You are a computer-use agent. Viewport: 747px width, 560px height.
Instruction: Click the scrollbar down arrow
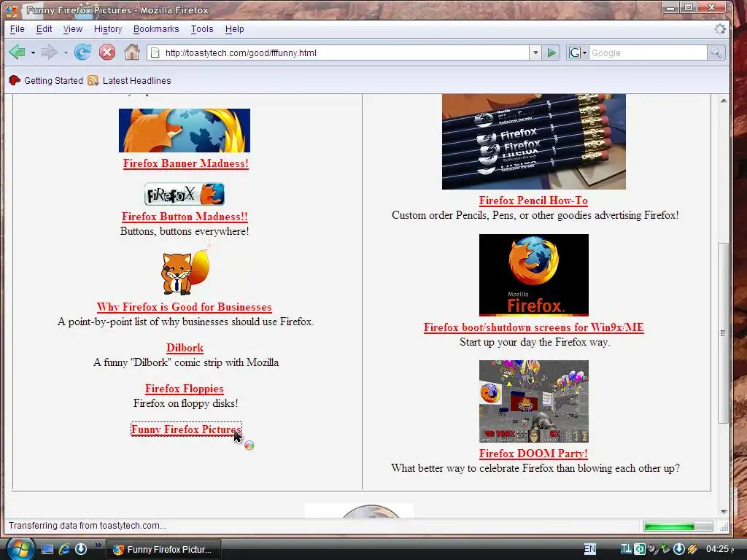tap(723, 512)
